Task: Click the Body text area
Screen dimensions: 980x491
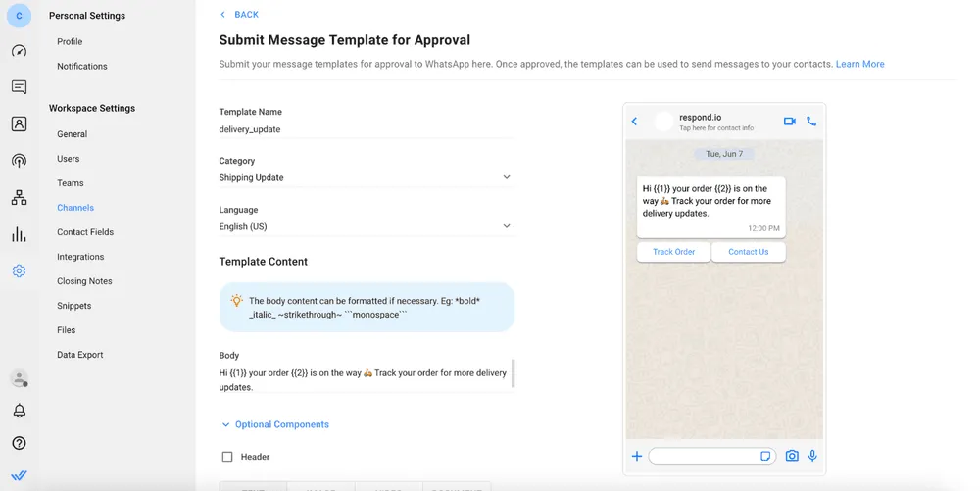Action: click(365, 380)
